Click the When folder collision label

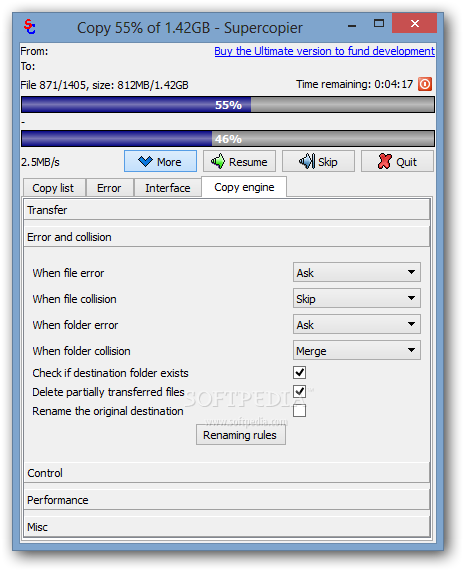point(81,351)
